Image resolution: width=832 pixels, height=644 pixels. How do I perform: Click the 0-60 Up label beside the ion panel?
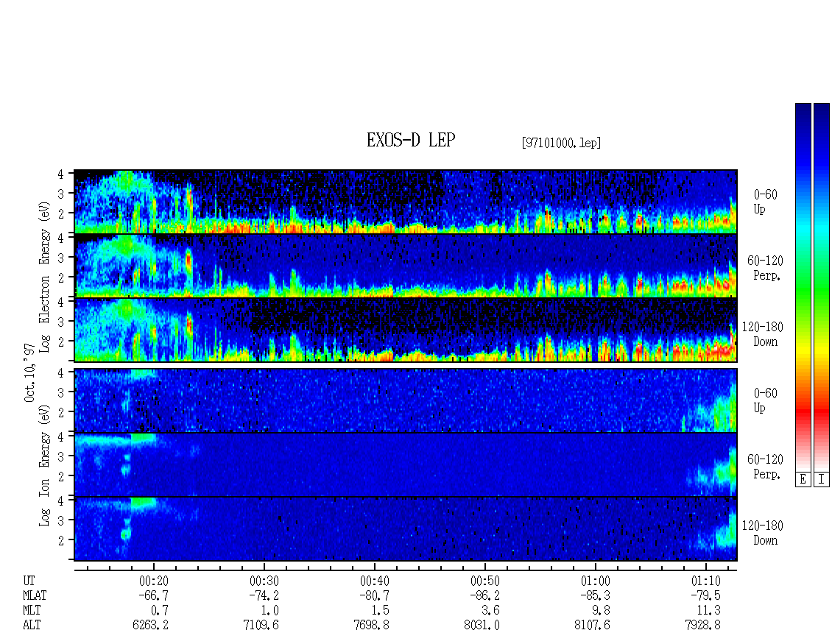coord(765,400)
